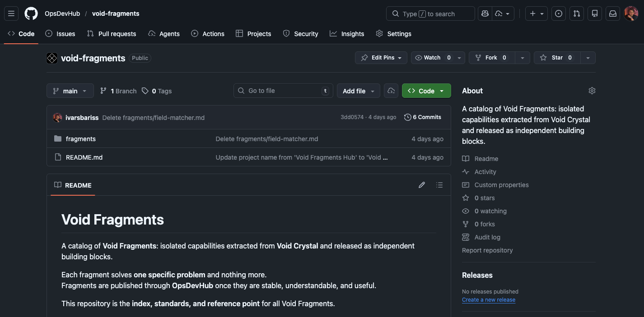Open Fork options dropdown arrow
The width and height of the screenshot is (644, 317).
pos(523,58)
